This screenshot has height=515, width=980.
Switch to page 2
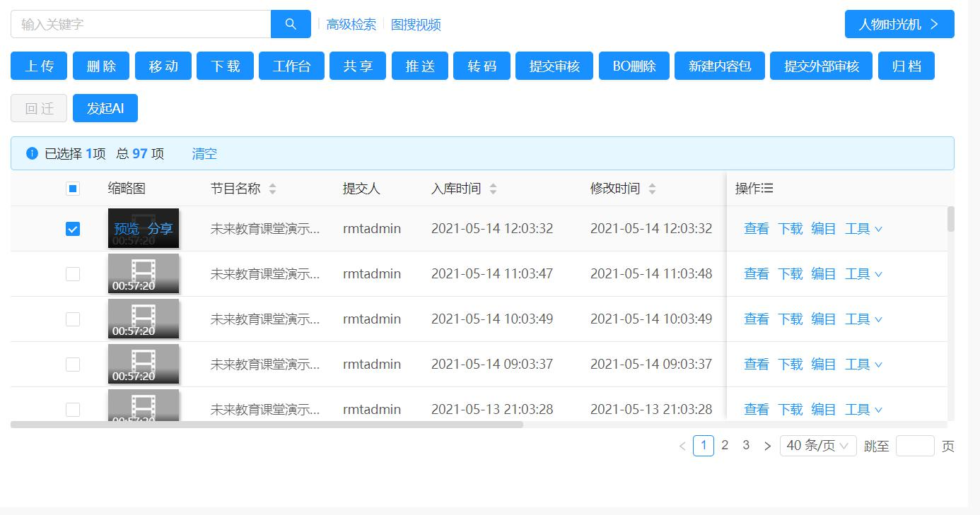(x=725, y=446)
